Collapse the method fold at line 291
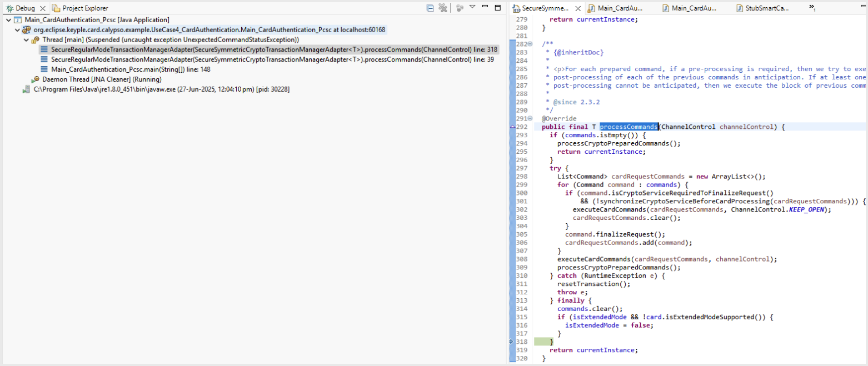Image resolution: width=868 pixels, height=366 pixels. point(530,118)
